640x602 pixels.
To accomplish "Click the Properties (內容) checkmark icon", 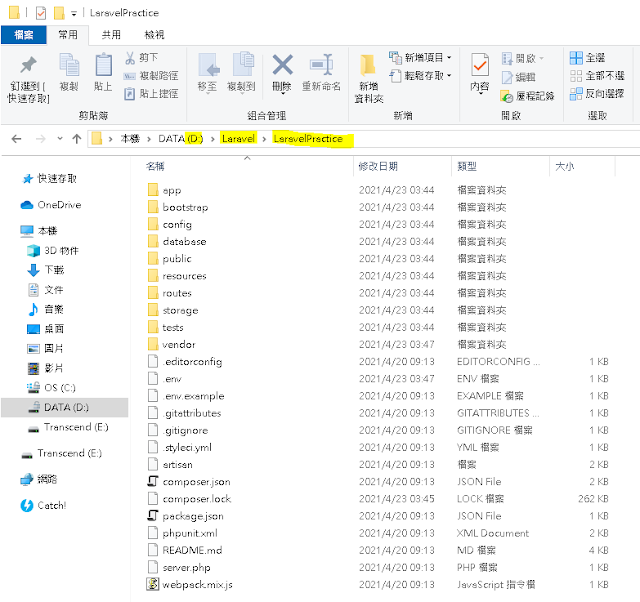I will (x=480, y=64).
